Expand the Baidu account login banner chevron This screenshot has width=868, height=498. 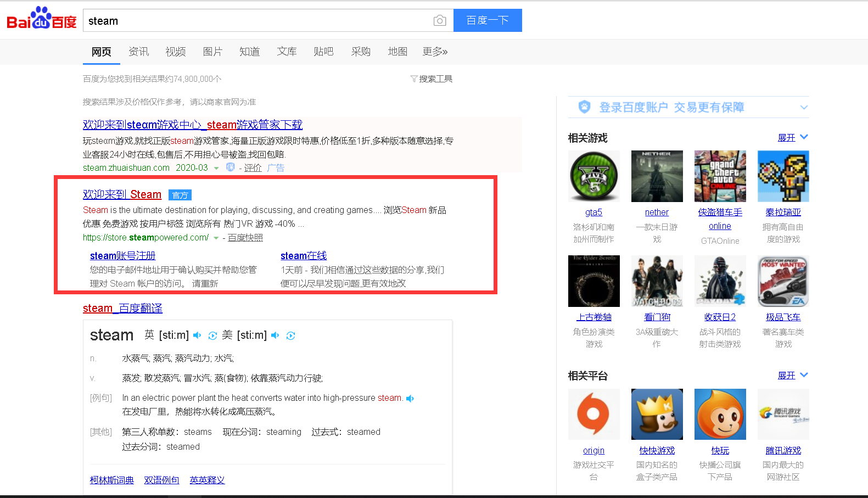(x=804, y=108)
